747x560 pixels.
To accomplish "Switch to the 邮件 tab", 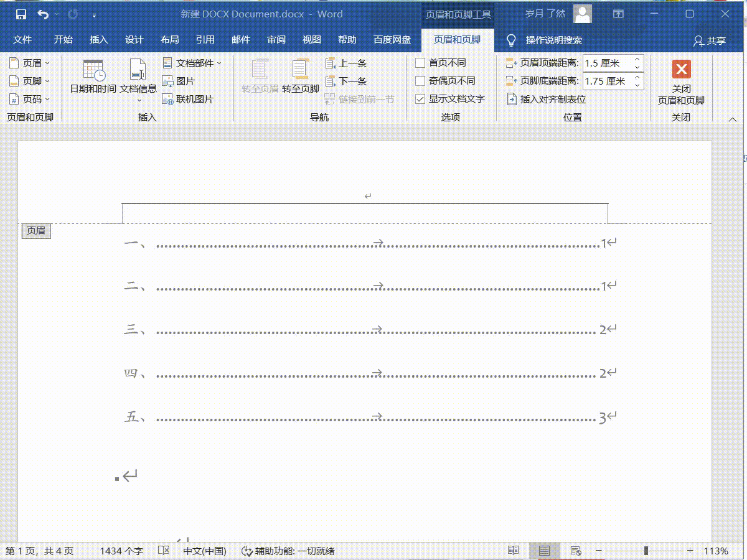I will point(240,40).
